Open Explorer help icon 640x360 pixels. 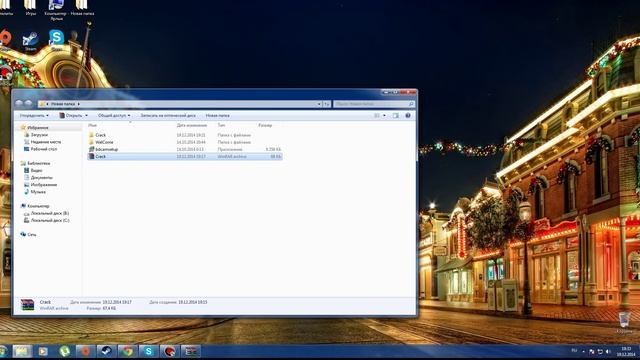[408, 116]
